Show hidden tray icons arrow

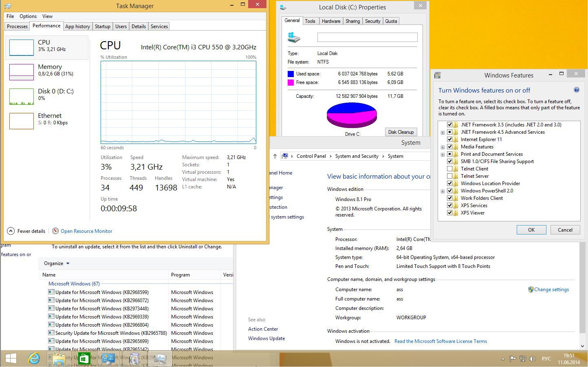click(503, 359)
